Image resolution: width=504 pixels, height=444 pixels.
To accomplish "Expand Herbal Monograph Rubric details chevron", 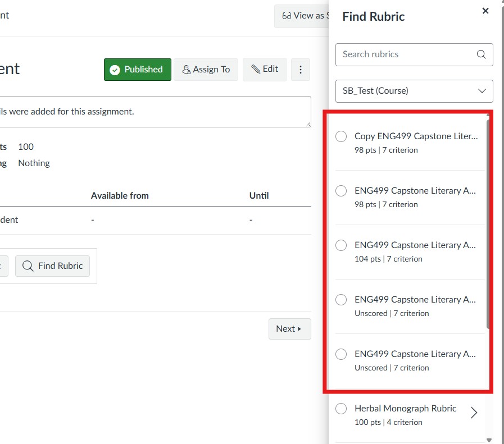I will click(x=474, y=413).
